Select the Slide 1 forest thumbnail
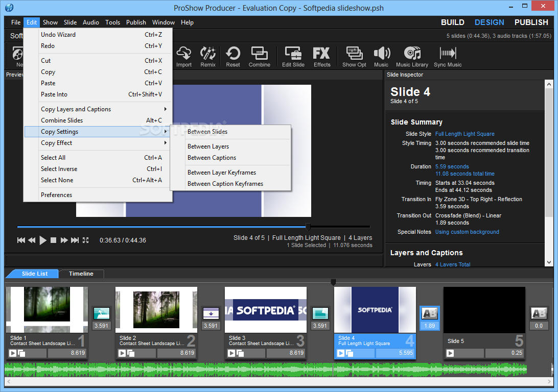Image resolution: width=558 pixels, height=392 pixels. tap(47, 310)
